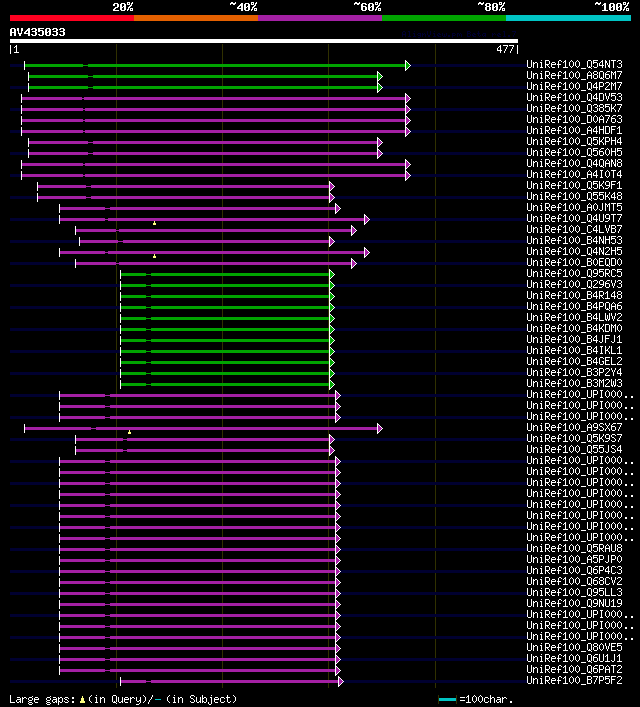Select the UniRef100_Q5KPH4 label
The image size is (640, 707).
pyautogui.click(x=574, y=141)
